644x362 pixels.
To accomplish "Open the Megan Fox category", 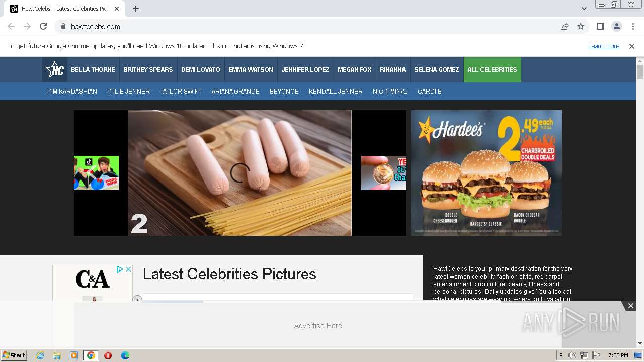I will point(355,70).
